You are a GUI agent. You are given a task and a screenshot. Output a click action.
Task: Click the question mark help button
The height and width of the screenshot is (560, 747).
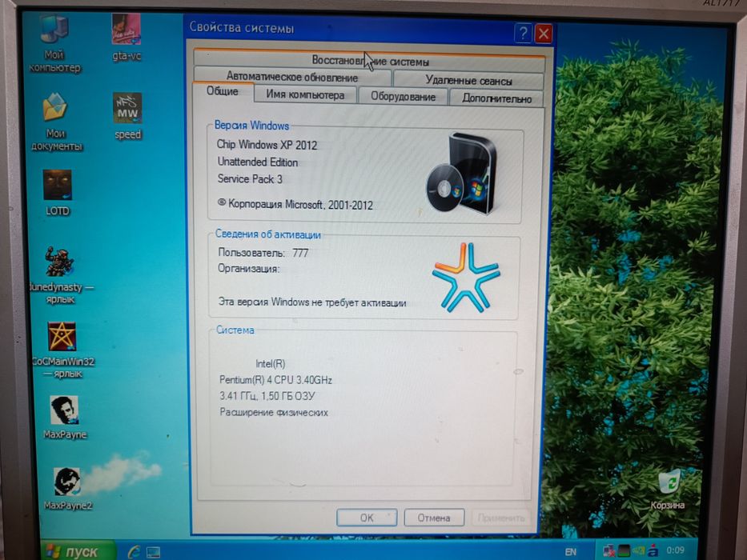tap(523, 34)
